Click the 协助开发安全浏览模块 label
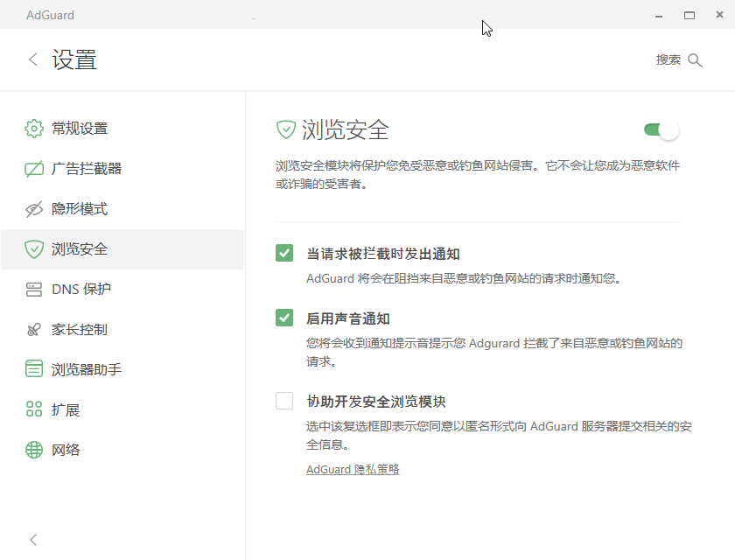 376,402
